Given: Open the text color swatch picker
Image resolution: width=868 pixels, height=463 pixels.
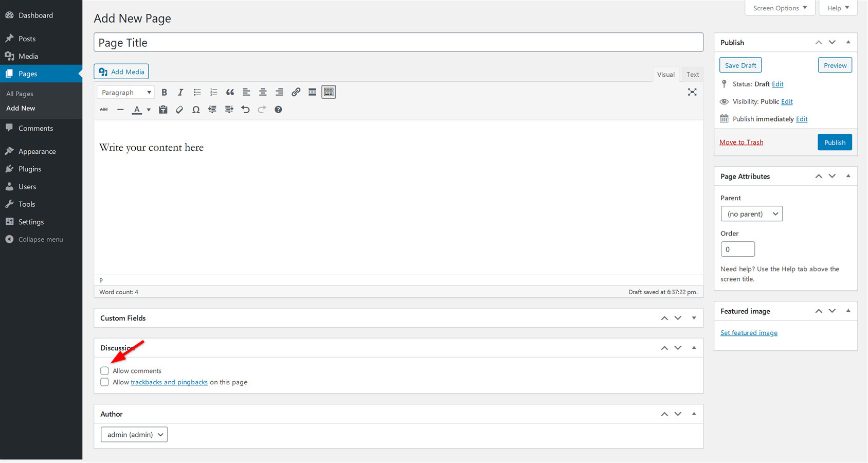Looking at the screenshot, I should [149, 110].
